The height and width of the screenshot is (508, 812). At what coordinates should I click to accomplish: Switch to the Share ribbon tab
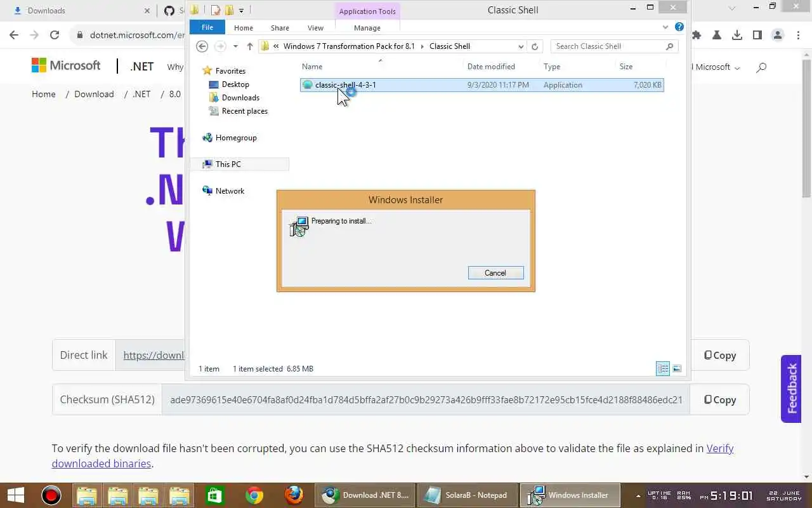click(x=280, y=28)
